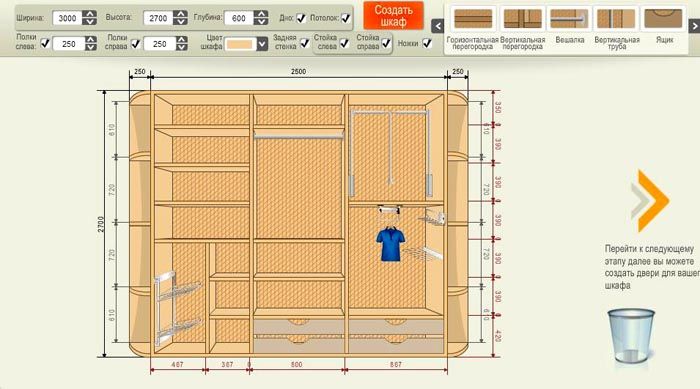Uncheck the Ножки checkbox
Screen dimensions: 700x389
pyautogui.click(x=427, y=43)
